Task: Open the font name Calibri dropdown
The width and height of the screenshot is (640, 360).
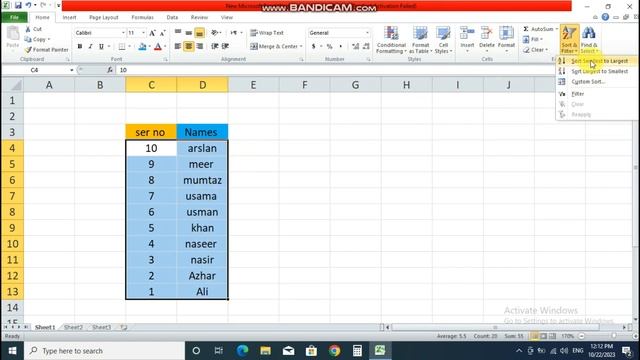Action: 123,33
